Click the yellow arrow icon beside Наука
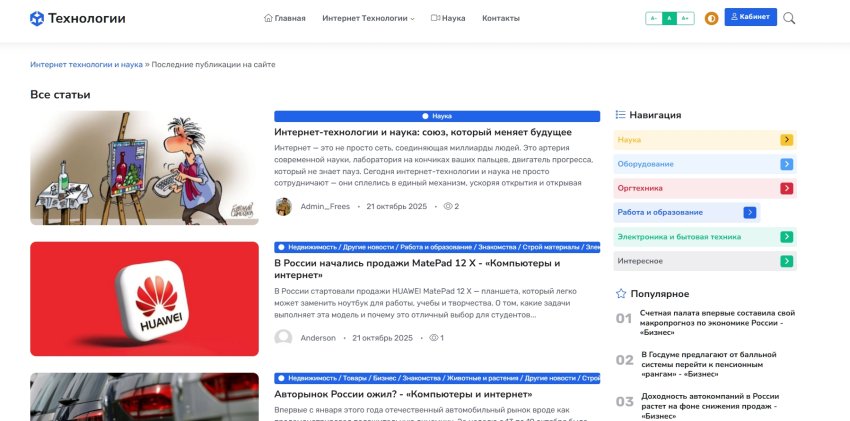 [786, 140]
